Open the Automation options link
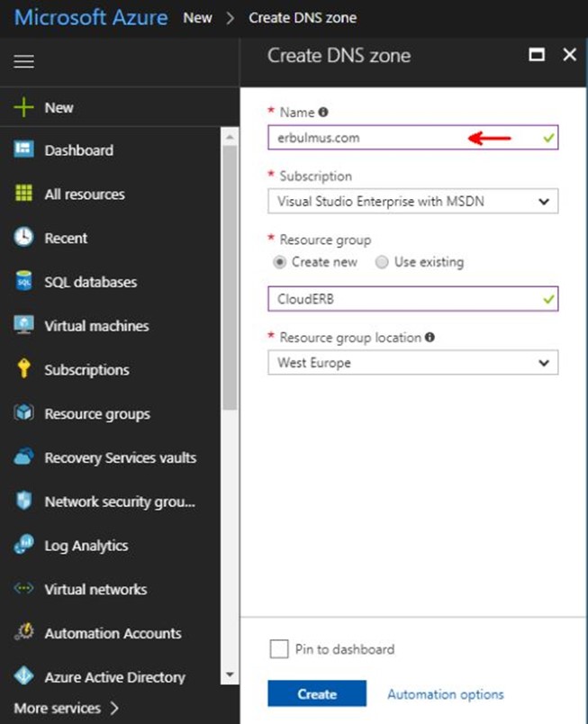The width and height of the screenshot is (588, 724). coord(446,694)
